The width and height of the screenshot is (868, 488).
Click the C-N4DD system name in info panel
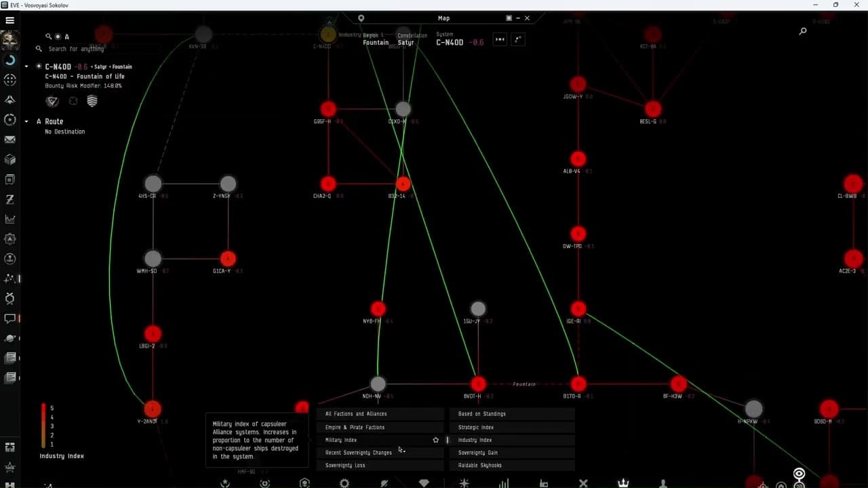(x=58, y=67)
